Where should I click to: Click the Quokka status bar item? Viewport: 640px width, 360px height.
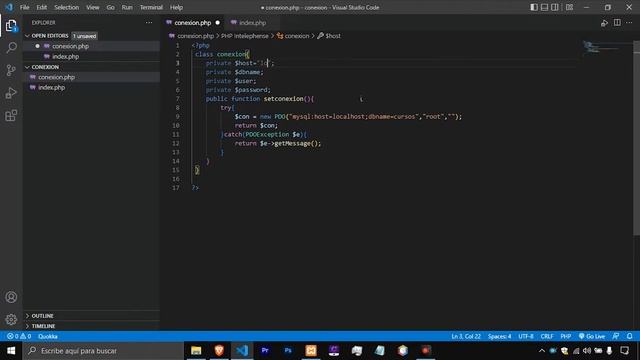coord(48,336)
